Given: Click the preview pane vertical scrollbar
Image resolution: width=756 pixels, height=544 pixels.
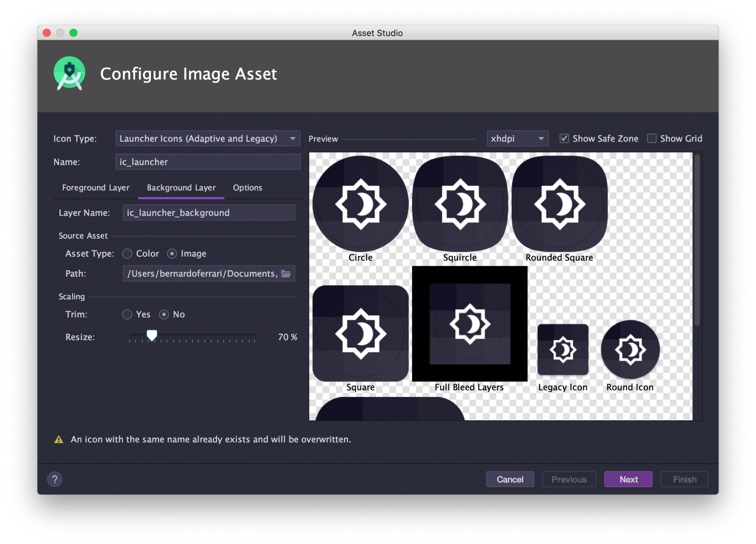Looking at the screenshot, I should point(697,240).
